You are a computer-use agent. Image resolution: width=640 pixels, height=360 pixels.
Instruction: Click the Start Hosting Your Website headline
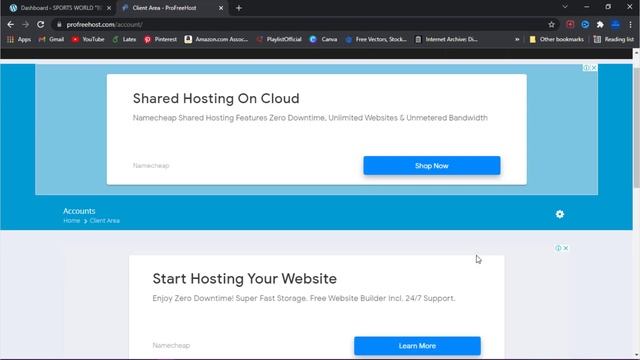coord(244,279)
